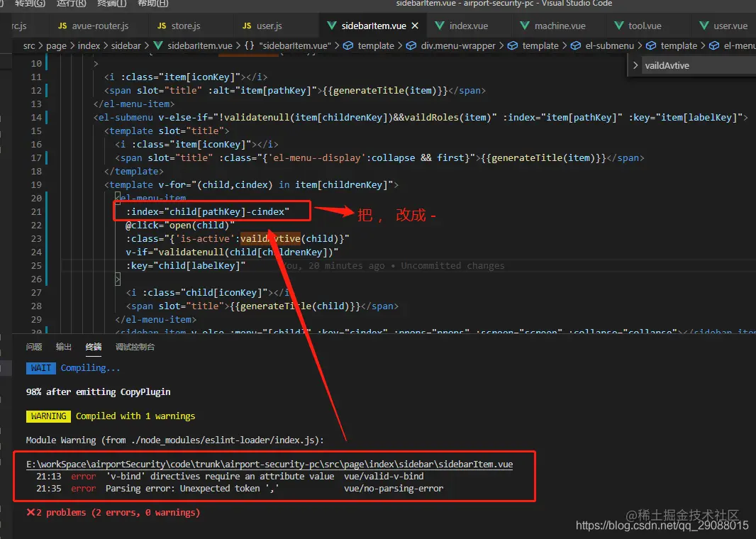Open the 运行(R) menu
Image resolution: width=756 pixels, height=539 pixels.
pyautogui.click(x=72, y=4)
